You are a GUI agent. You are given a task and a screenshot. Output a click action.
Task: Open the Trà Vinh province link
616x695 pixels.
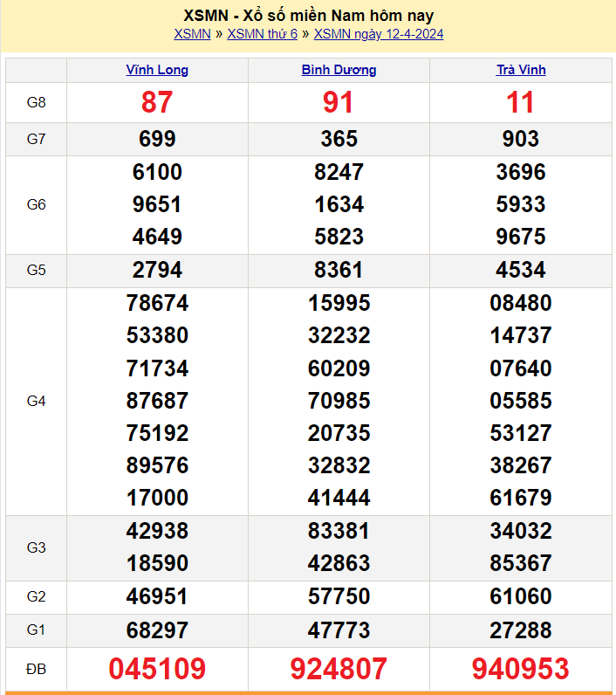pos(521,70)
